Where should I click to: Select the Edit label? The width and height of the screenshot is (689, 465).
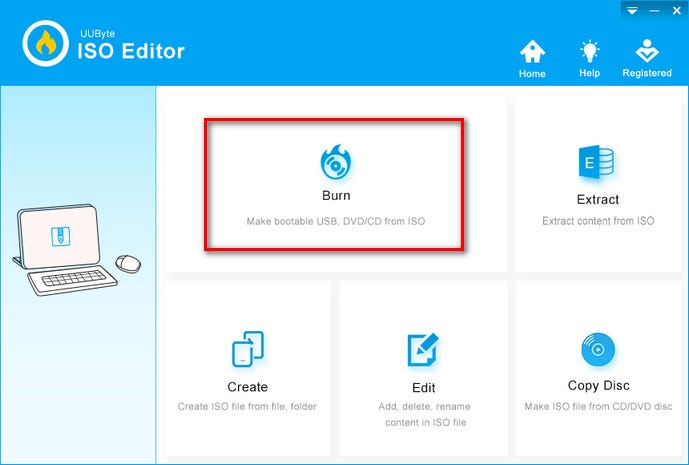click(x=424, y=388)
